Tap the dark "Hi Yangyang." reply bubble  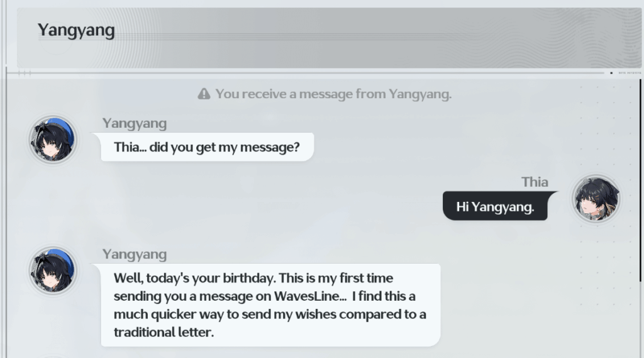tap(495, 207)
